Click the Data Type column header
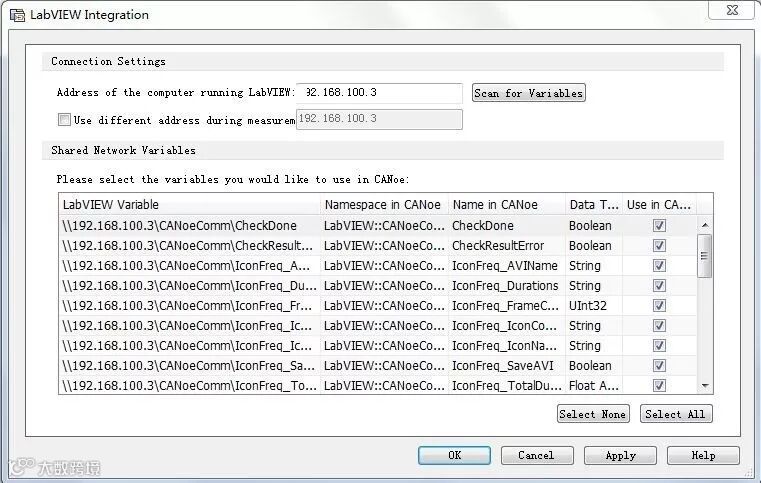Image resolution: width=761 pixels, height=483 pixels. (594, 204)
